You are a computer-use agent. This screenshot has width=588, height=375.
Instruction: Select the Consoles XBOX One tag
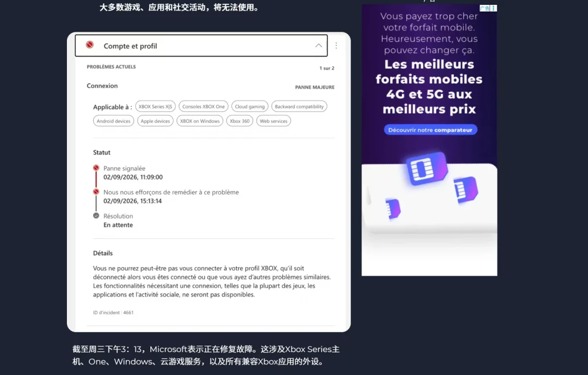pyautogui.click(x=204, y=107)
